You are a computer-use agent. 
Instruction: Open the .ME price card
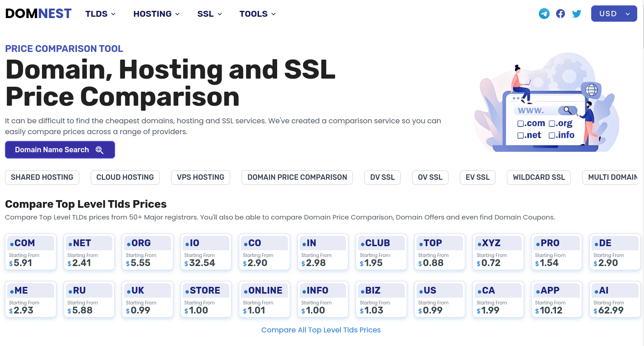pos(31,299)
